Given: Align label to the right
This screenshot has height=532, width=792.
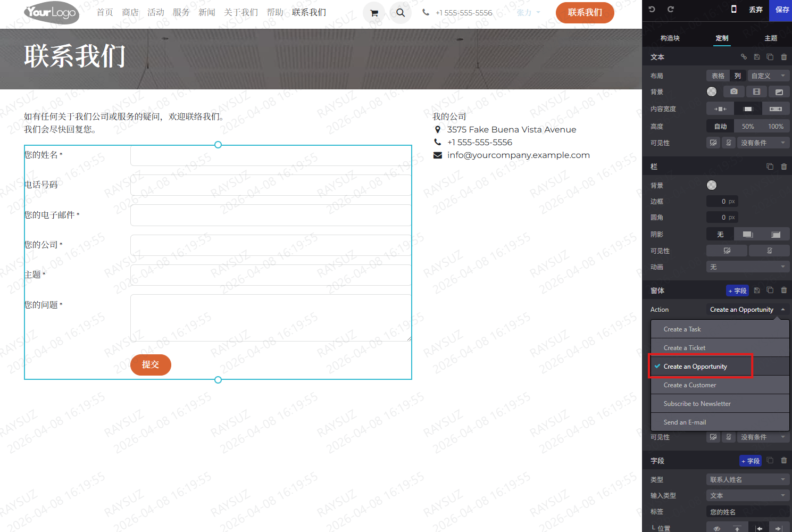Looking at the screenshot, I should click(x=779, y=529).
